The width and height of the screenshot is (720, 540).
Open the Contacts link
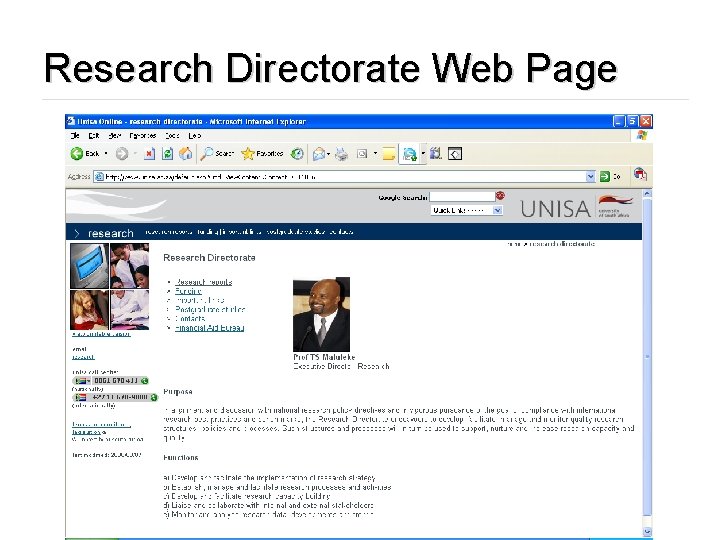190,319
